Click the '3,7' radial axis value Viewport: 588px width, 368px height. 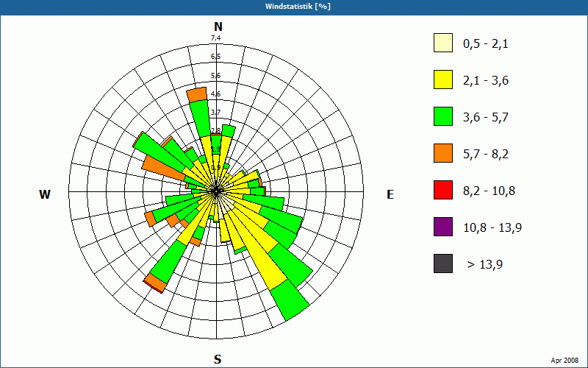point(215,113)
